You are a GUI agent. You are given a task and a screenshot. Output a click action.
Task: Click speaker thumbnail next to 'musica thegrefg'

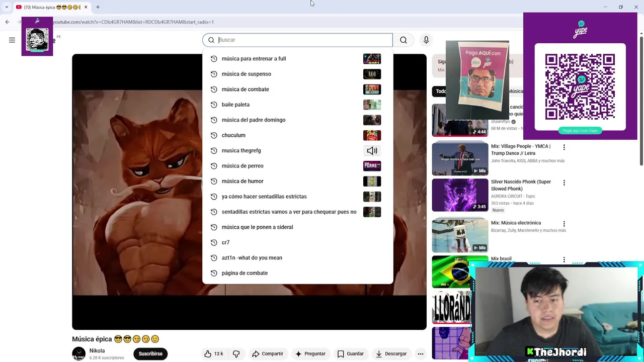click(372, 151)
